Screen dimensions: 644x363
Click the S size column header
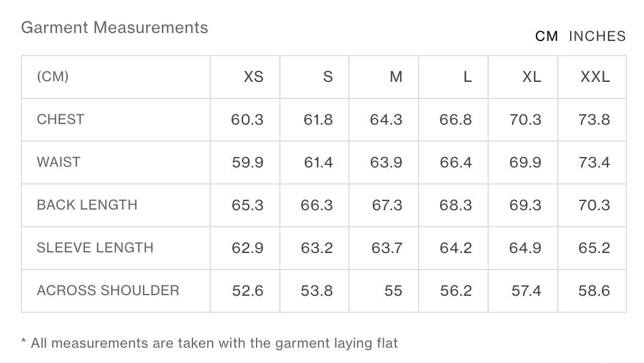coord(327,77)
